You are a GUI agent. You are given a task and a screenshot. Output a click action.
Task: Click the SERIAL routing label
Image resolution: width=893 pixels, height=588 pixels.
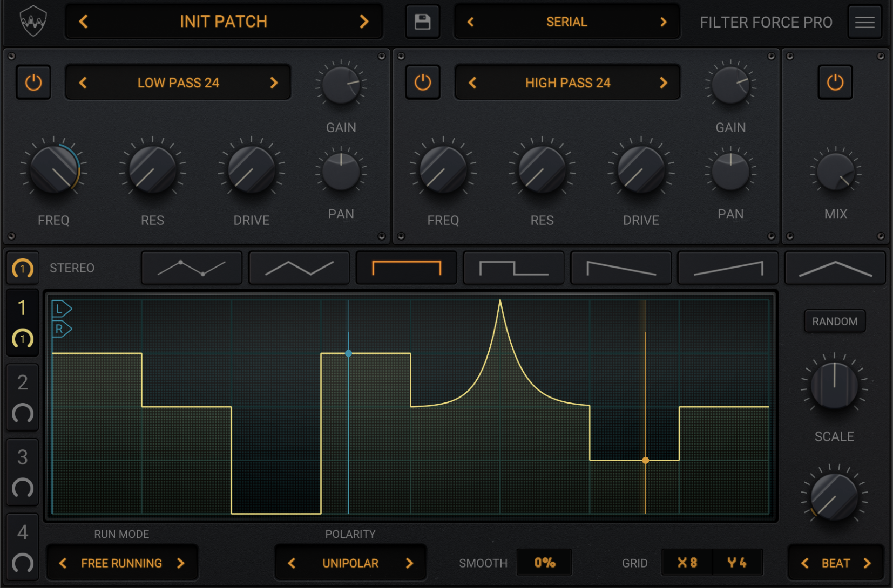[x=566, y=22]
